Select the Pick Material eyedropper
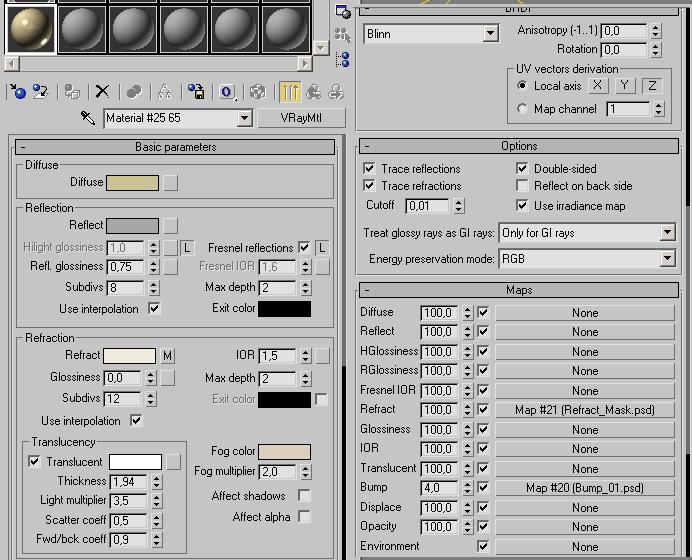The width and height of the screenshot is (692, 560). point(88,118)
